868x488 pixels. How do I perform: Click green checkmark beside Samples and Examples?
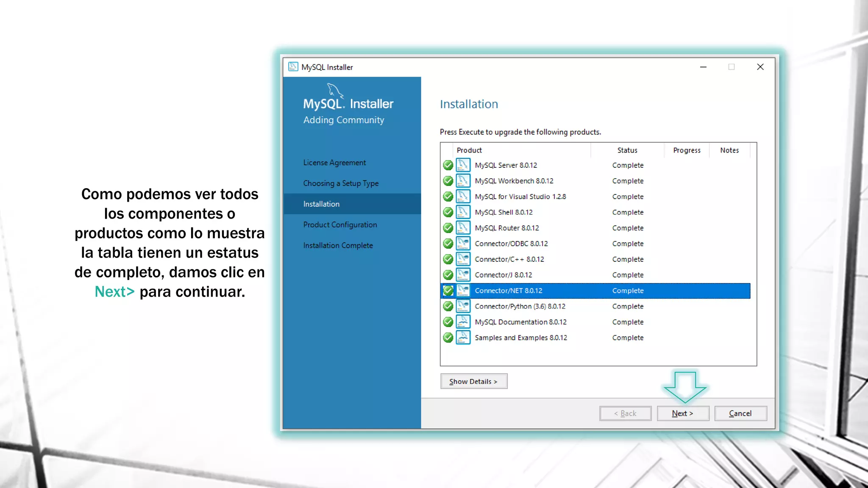(448, 338)
